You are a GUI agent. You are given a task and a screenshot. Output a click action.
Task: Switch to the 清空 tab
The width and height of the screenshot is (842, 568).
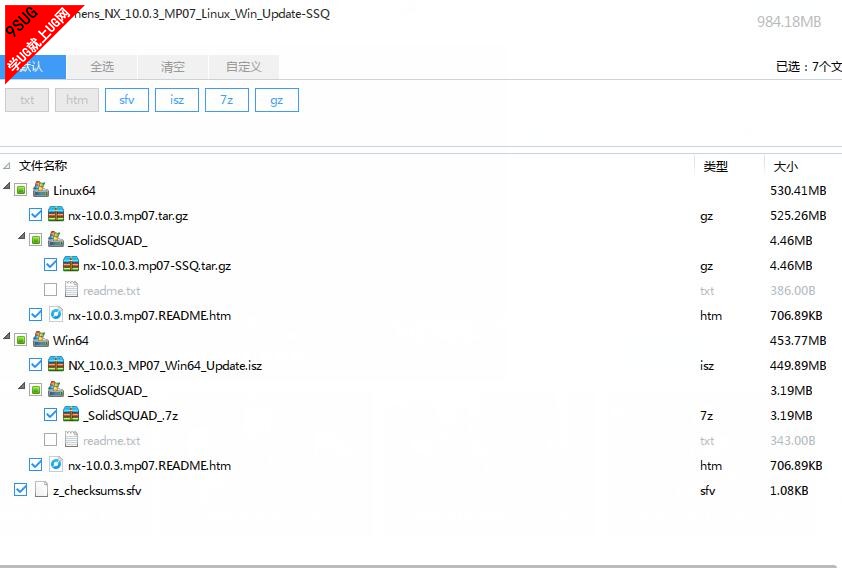pyautogui.click(x=172, y=67)
